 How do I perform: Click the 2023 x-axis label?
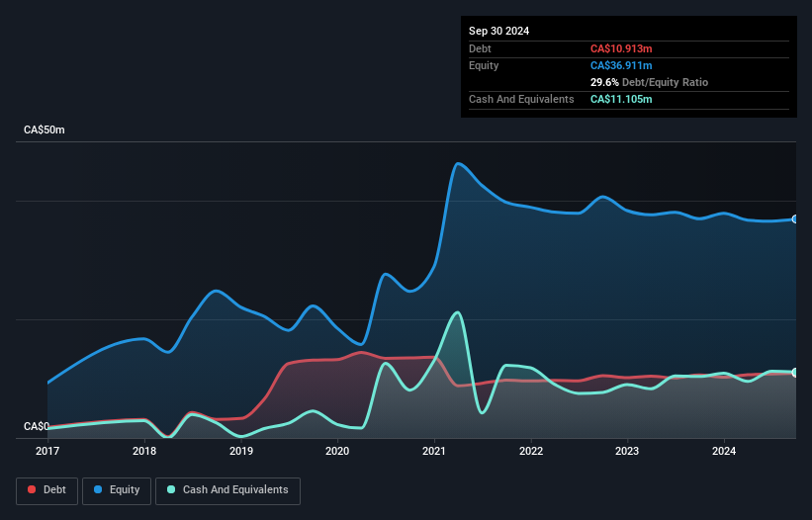coord(627,451)
